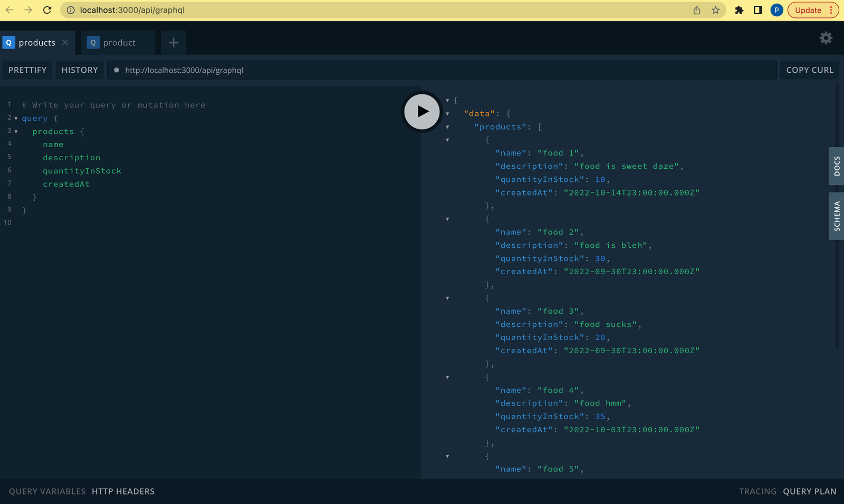Collapse the food 3 result object

tap(447, 298)
